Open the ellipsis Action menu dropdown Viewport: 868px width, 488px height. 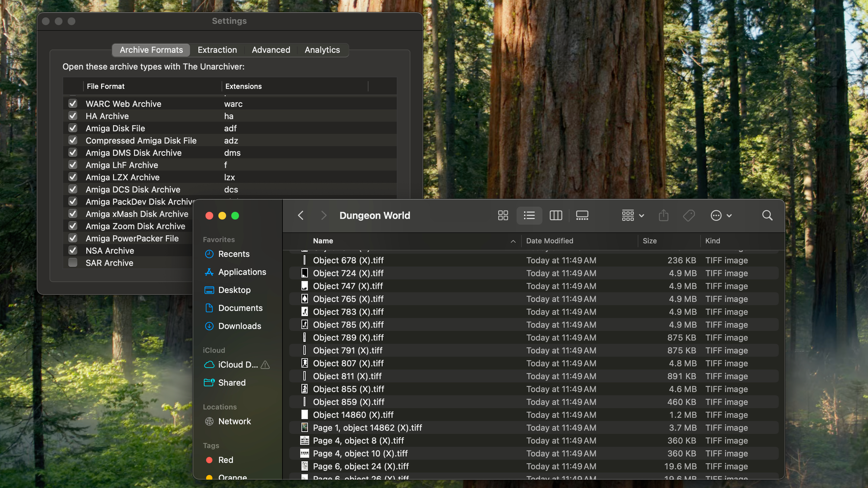click(721, 216)
